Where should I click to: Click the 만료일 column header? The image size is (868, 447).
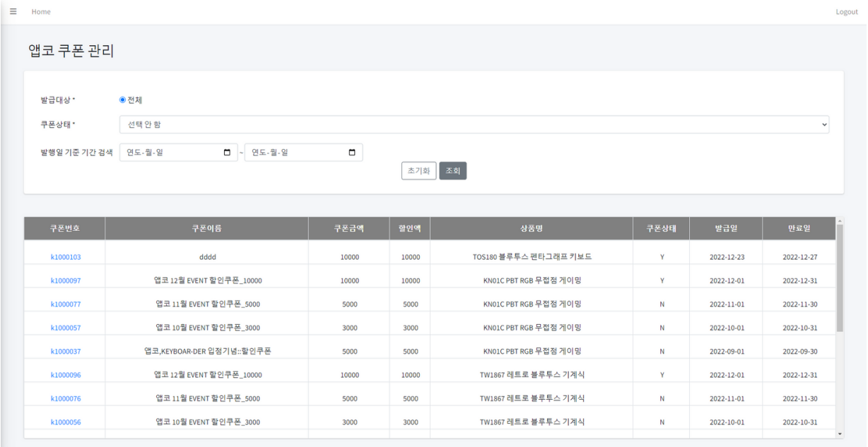tap(798, 227)
